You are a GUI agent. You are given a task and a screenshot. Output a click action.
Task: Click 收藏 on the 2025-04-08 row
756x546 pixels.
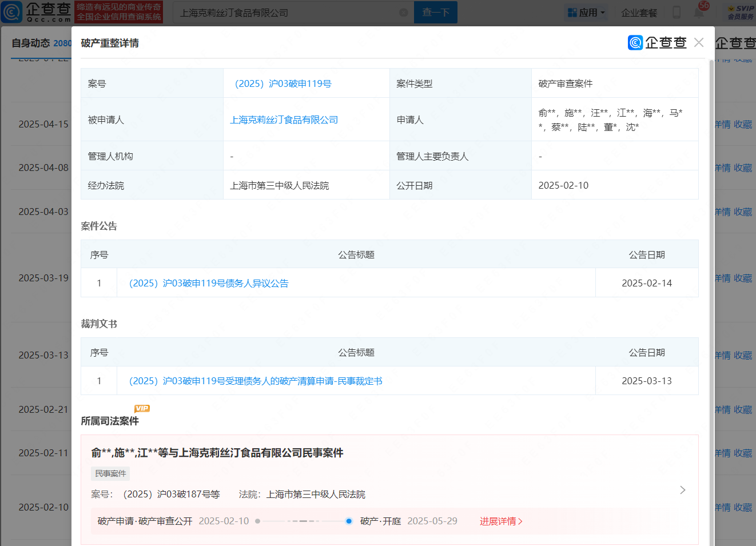(743, 168)
